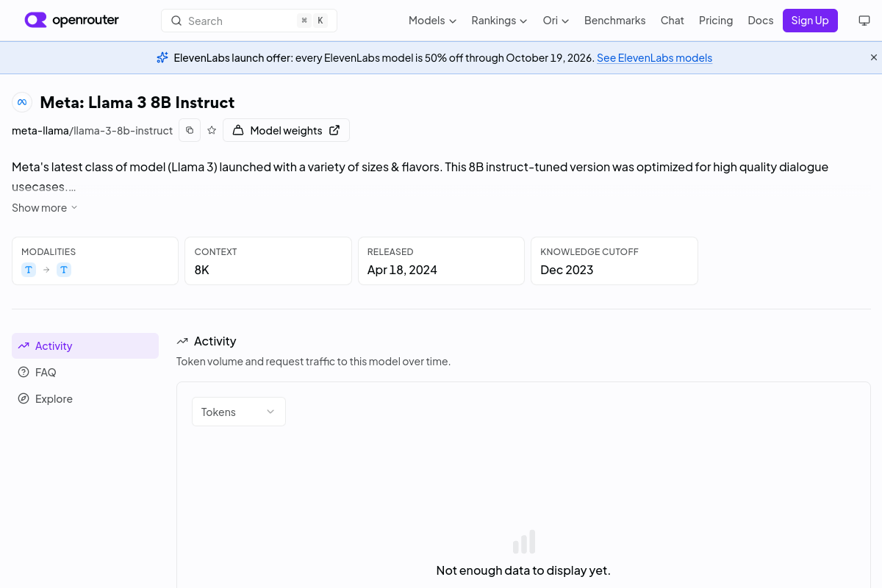Click the Meta logo beside the model title
This screenshot has width=882, height=588.
coord(22,102)
